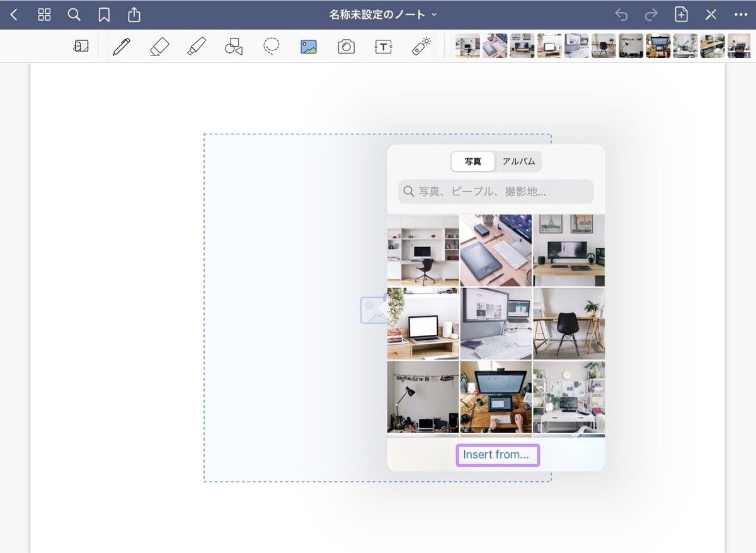Select the Image tool in the toolbar
The height and width of the screenshot is (553, 756).
click(x=309, y=47)
